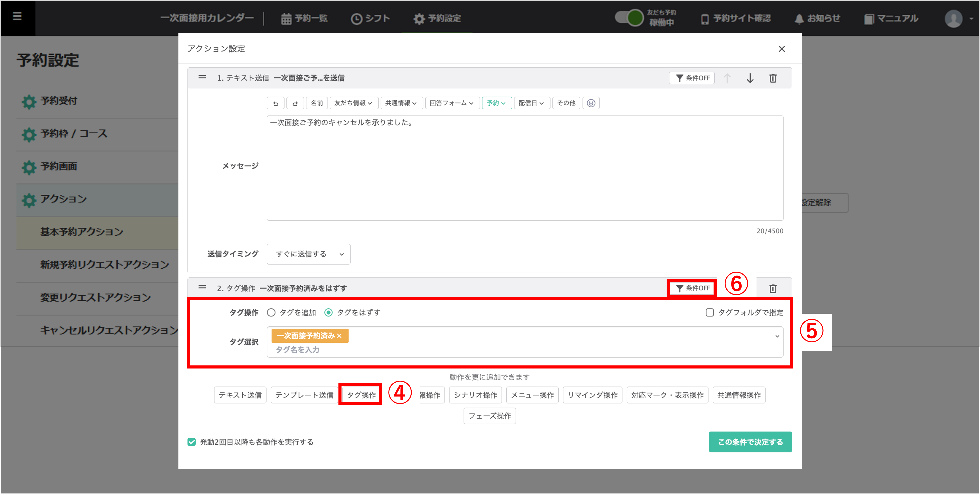The width and height of the screenshot is (980, 494).
Task: Click この条件で決定する button
Action: pos(750,442)
